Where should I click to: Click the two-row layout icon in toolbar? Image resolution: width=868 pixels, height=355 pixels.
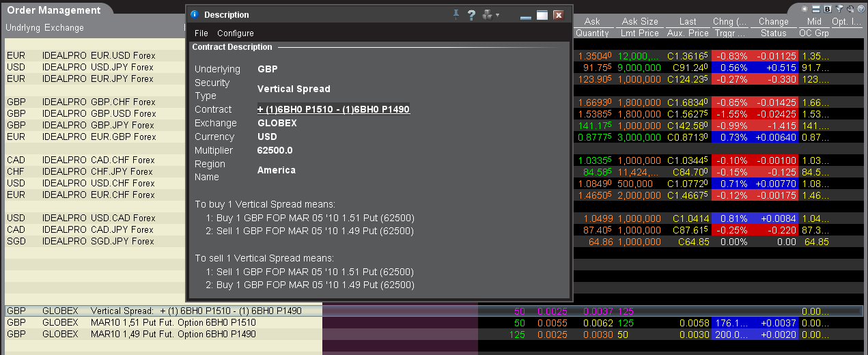pos(817,9)
